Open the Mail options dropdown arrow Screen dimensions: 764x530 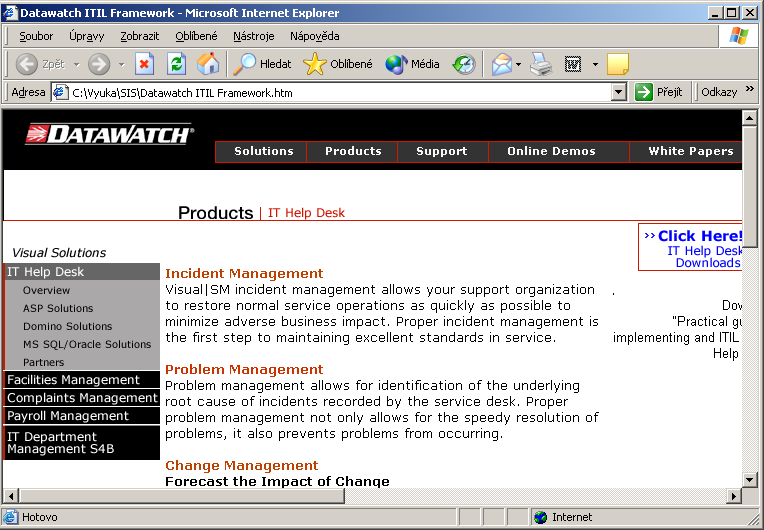[x=518, y=64]
